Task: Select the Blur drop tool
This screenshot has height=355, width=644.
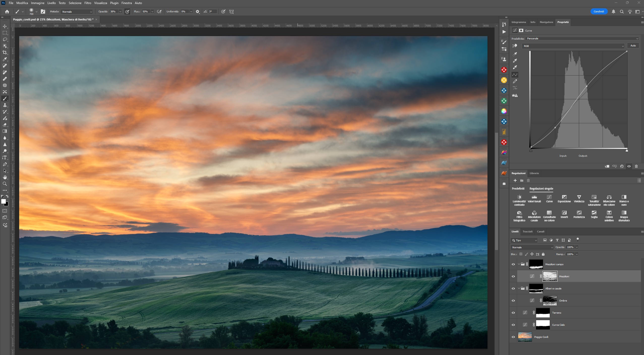Action: coord(5,138)
